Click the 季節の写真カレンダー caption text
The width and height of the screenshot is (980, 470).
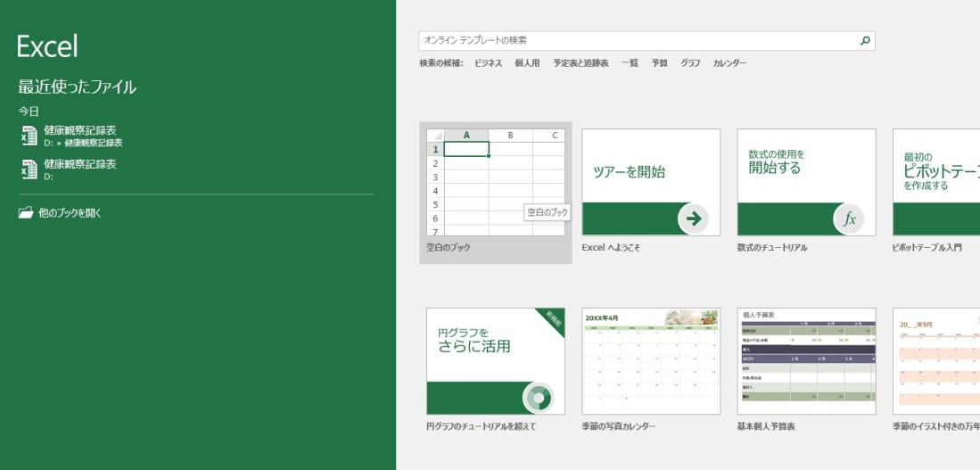(619, 426)
